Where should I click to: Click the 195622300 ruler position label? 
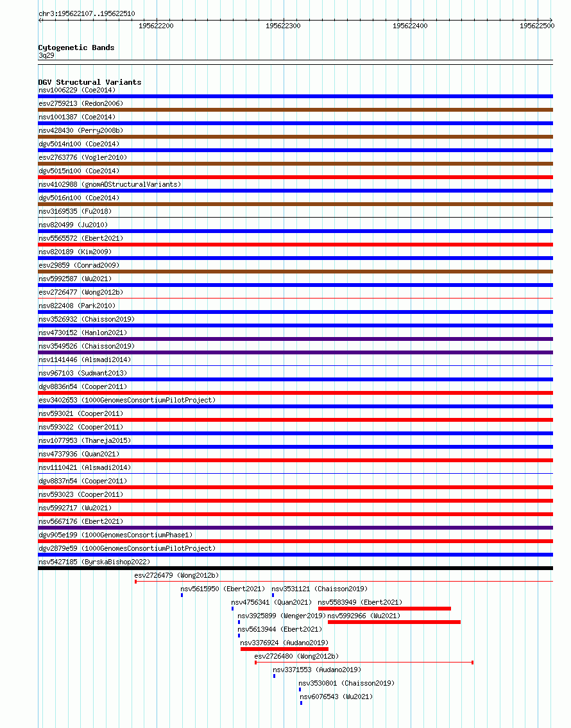(x=283, y=26)
